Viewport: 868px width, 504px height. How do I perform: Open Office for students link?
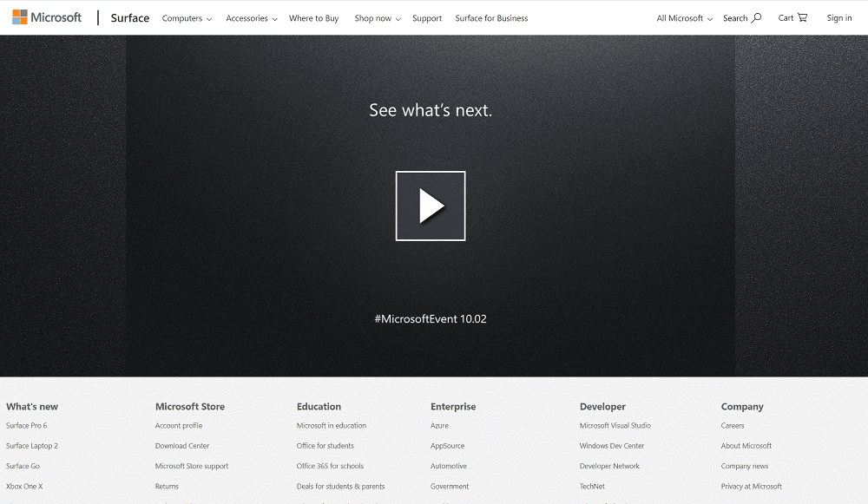click(x=325, y=446)
